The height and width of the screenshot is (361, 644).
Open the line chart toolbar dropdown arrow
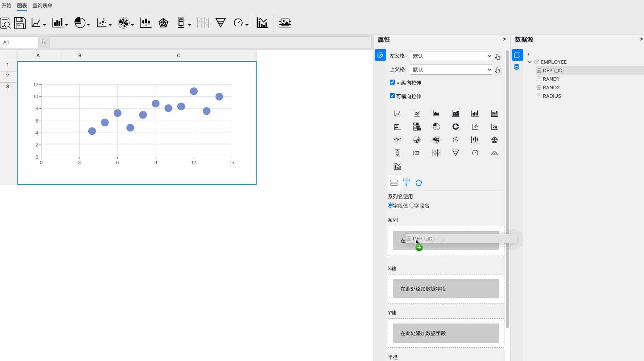(x=45, y=25)
